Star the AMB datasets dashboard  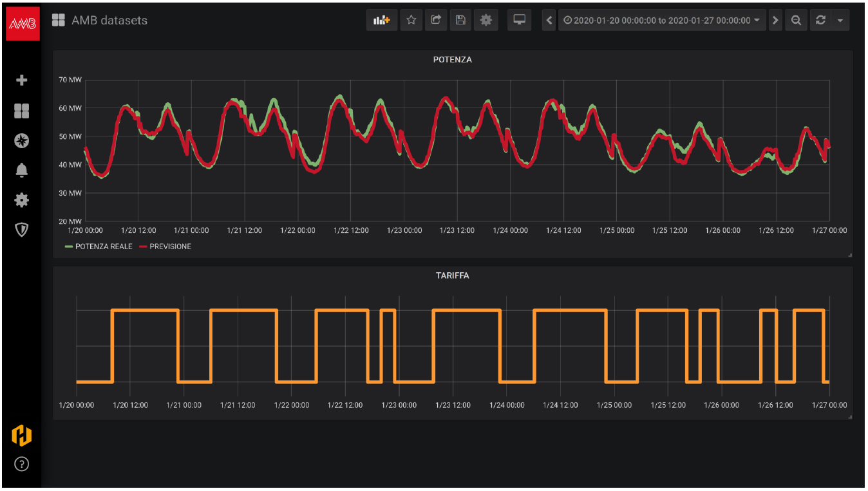411,20
